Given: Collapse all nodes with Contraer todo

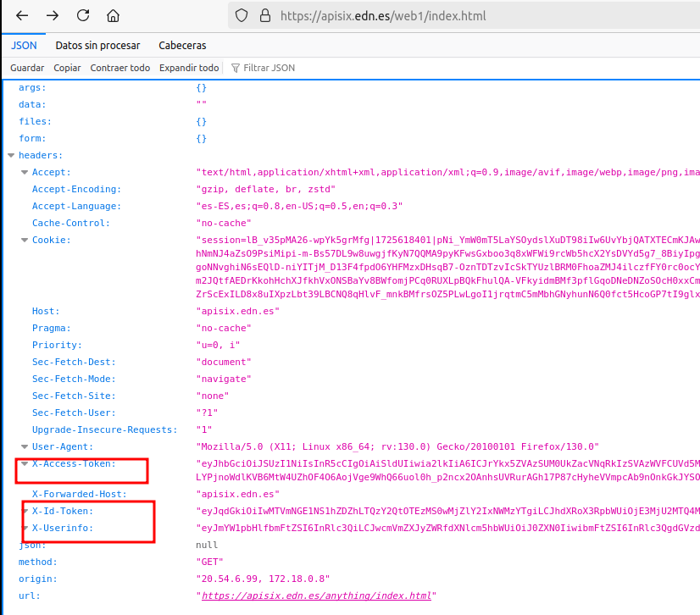Looking at the screenshot, I should coord(120,68).
